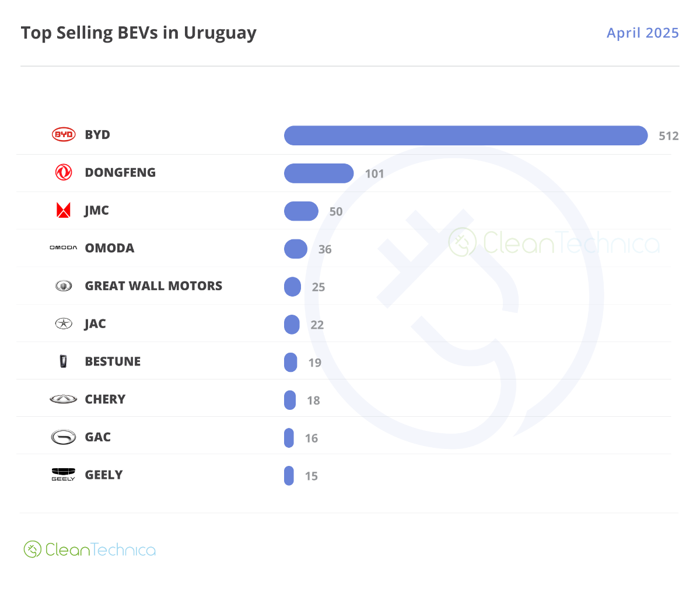Screen dimensions: 700x592
Task: Select the JMC bar in the chart
Action: (x=301, y=211)
